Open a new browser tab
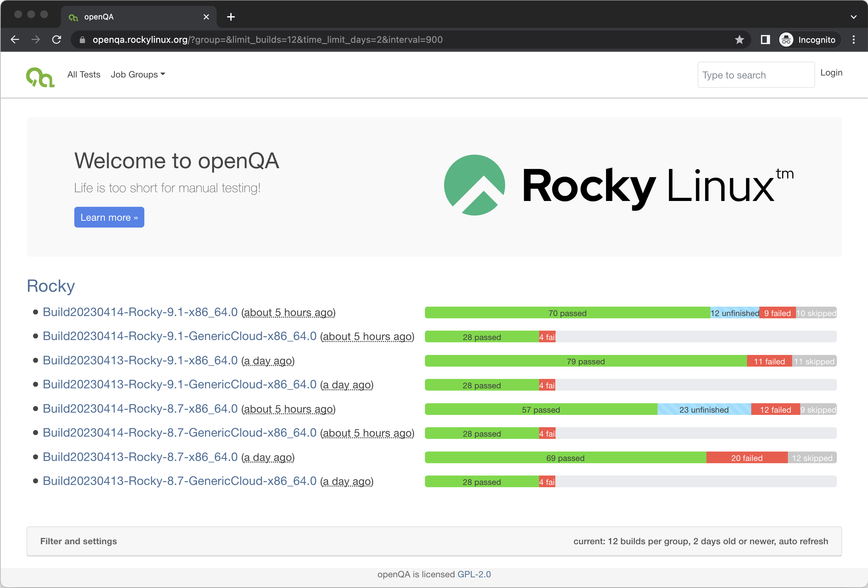Screen dimensions: 868x588 point(231,17)
